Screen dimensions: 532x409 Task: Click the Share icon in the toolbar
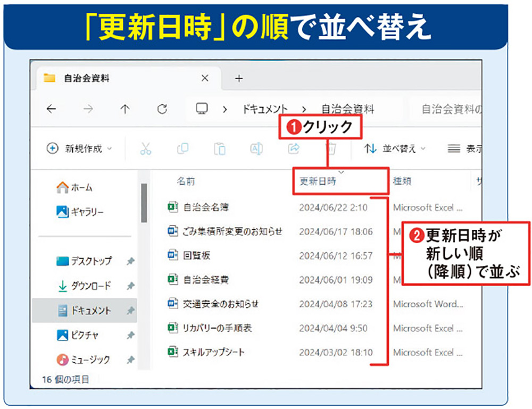point(293,149)
